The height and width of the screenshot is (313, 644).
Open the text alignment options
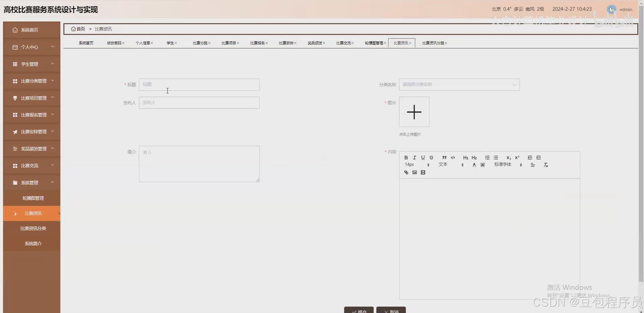click(x=533, y=165)
